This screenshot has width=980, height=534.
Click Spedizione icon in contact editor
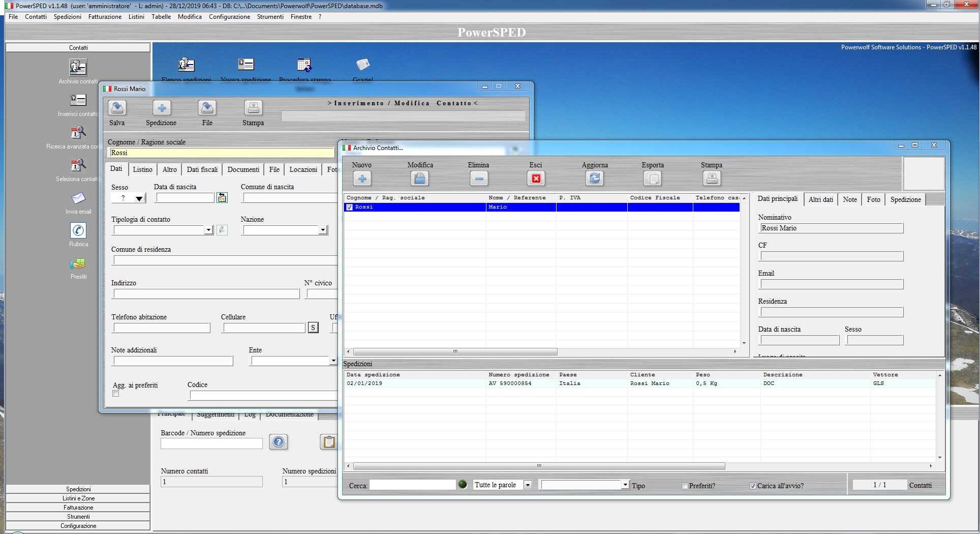point(162,108)
